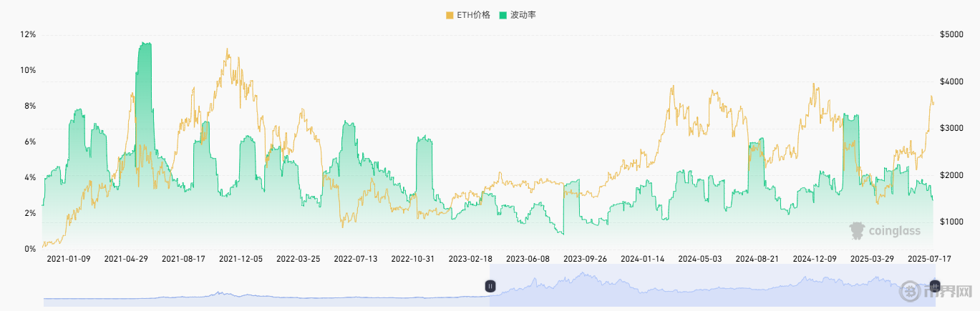This screenshot has height=311, width=980.
Task: Grab the right zoom slider handle
Action: 933,286
